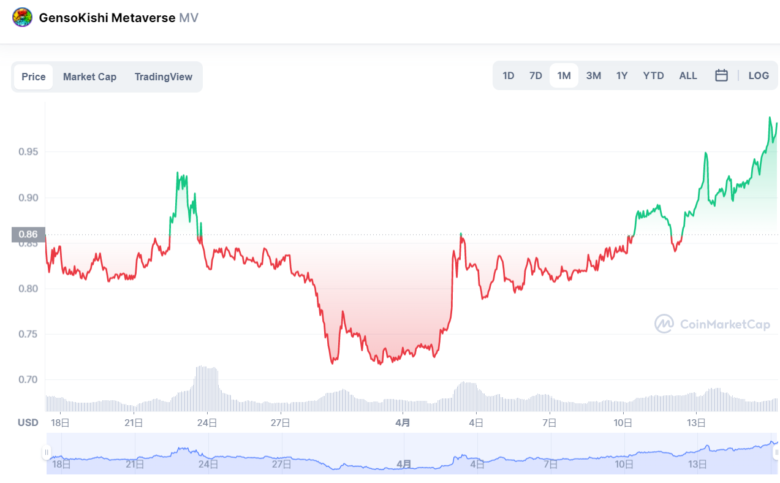The image size is (780, 483).
Task: Click the 27日 main x-axis label
Action: (280, 423)
